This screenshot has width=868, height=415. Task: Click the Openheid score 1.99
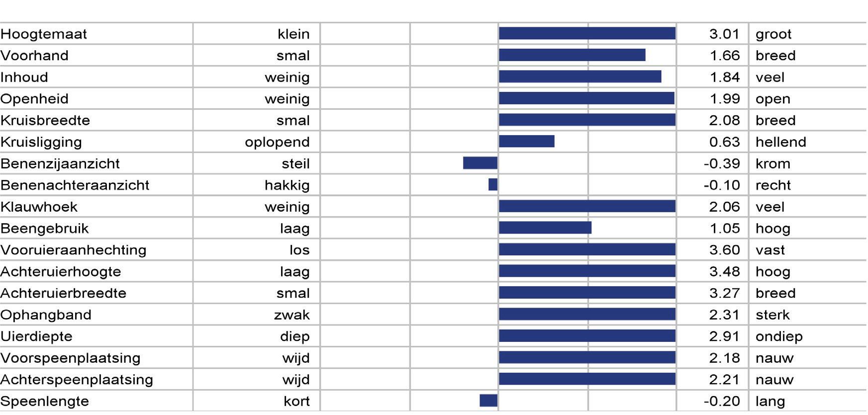725,99
